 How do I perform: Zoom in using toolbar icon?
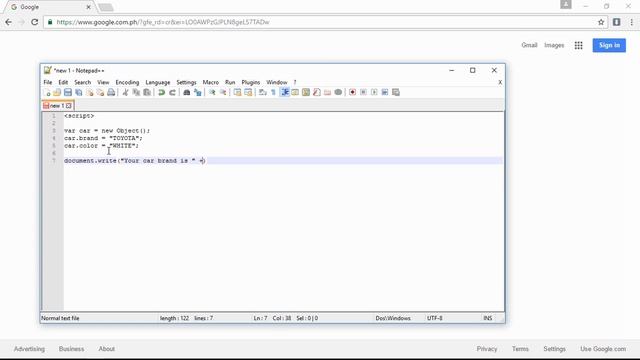point(212,93)
